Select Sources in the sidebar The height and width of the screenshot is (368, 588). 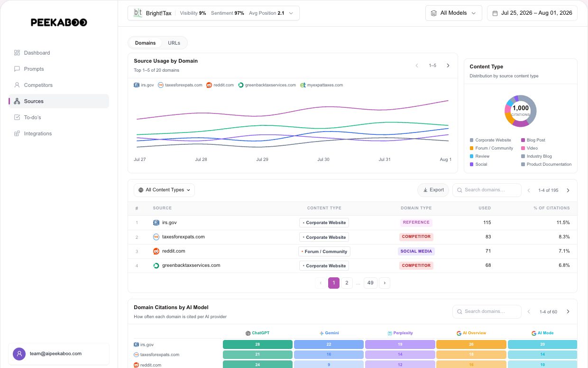point(59,101)
